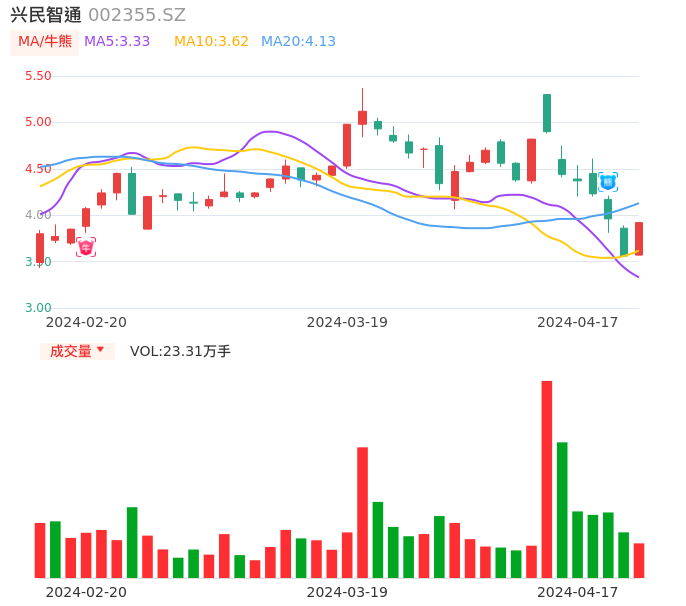The width and height of the screenshot is (686, 606).
Task: Click the 2024-02-20 date on price axis
Action: 86,322
